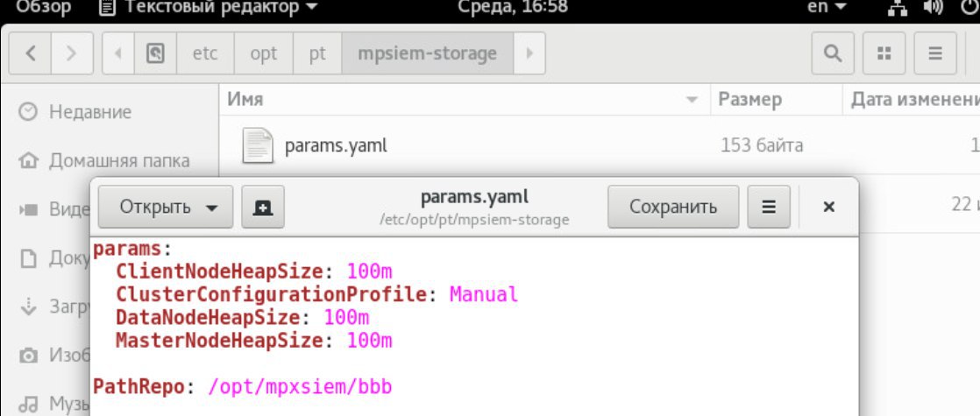Create new document in text editor
Image resolution: width=980 pixels, height=416 pixels.
[263, 207]
